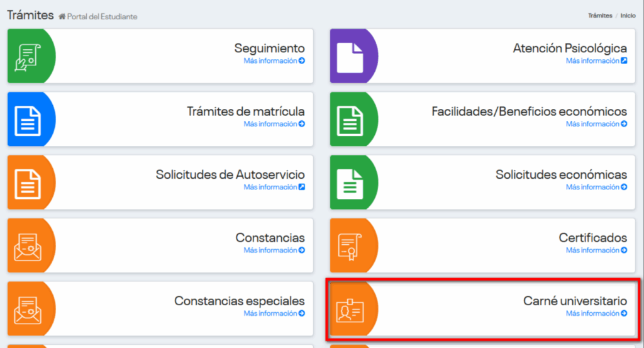The height and width of the screenshot is (348, 644).
Task: Open Más información under Carné universitario
Action: (596, 313)
